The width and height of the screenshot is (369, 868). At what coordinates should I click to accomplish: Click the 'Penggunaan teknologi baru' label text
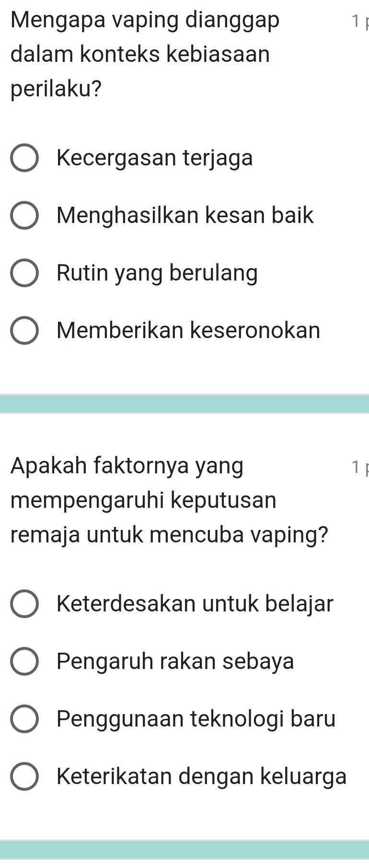(196, 719)
